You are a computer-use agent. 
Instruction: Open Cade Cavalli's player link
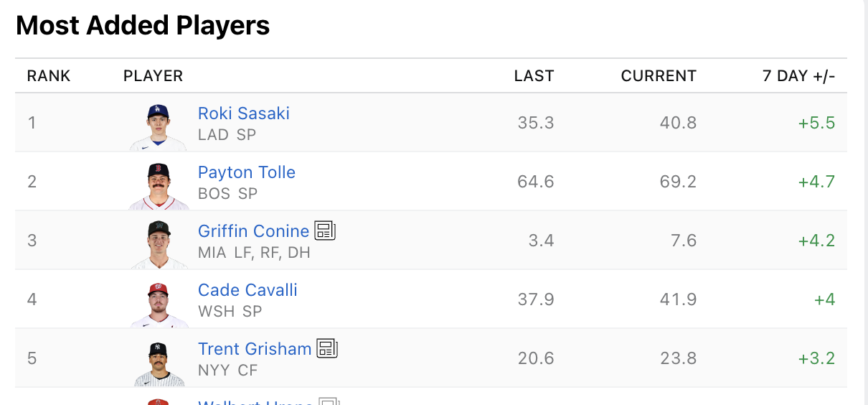(247, 290)
